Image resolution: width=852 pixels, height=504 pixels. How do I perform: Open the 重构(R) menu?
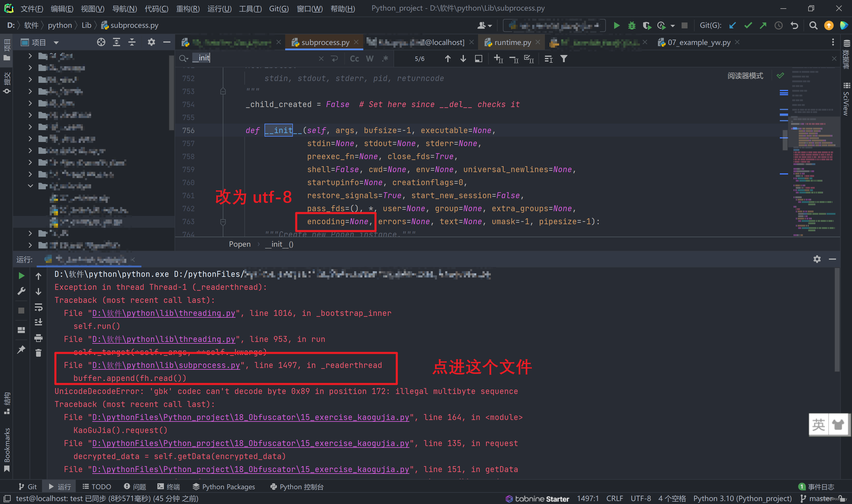[x=188, y=9]
